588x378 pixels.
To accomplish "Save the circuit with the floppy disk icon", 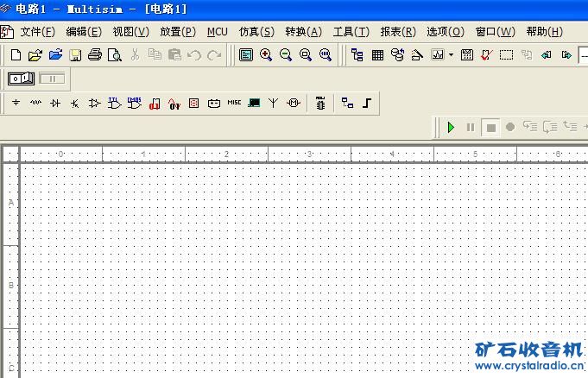I will (x=75, y=55).
